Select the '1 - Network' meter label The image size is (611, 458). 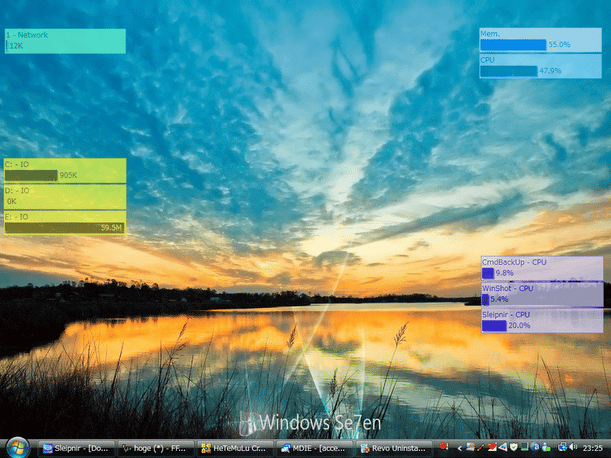(26, 35)
